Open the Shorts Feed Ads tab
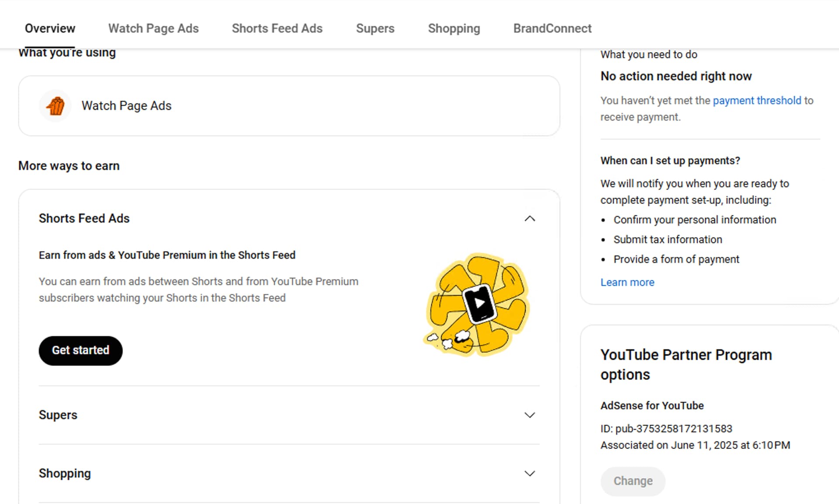 pyautogui.click(x=277, y=28)
